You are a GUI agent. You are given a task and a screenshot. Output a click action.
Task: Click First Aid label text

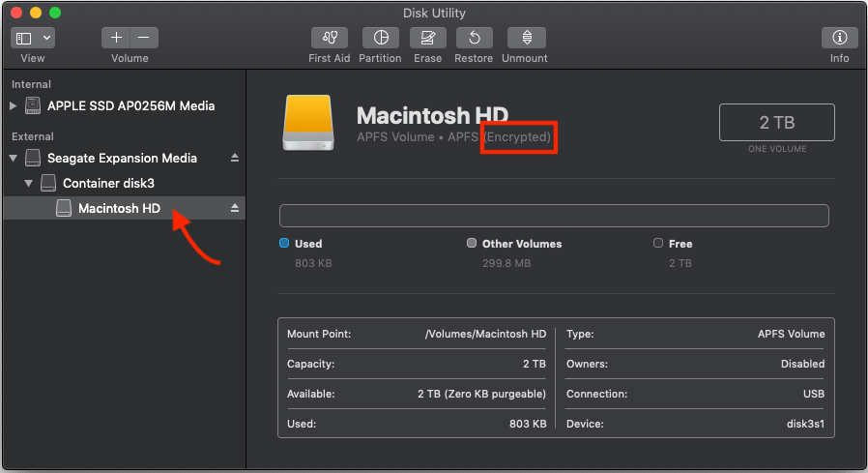pos(330,58)
